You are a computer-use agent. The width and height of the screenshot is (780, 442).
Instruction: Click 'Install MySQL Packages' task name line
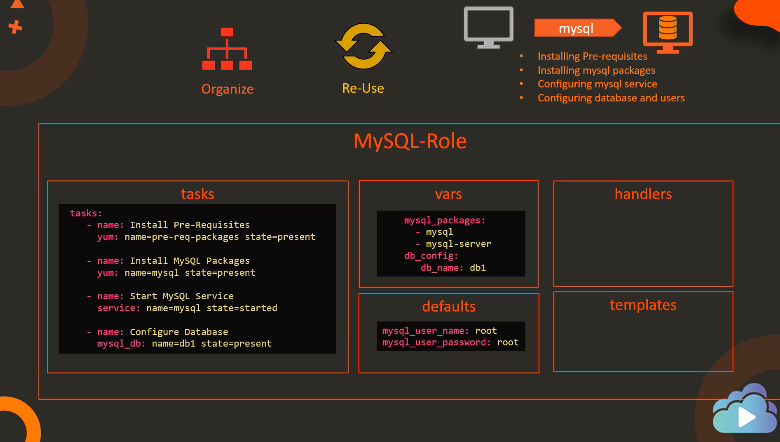[168, 261]
